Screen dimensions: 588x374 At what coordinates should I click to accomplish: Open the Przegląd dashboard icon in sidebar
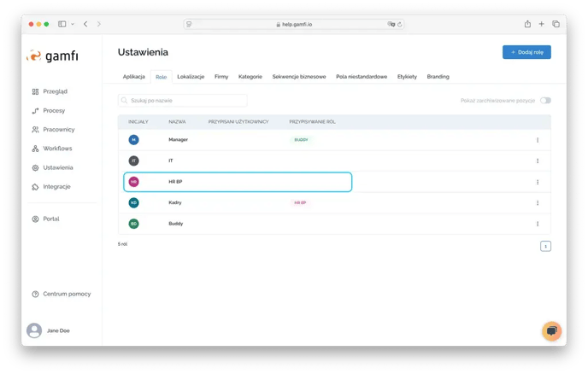35,91
